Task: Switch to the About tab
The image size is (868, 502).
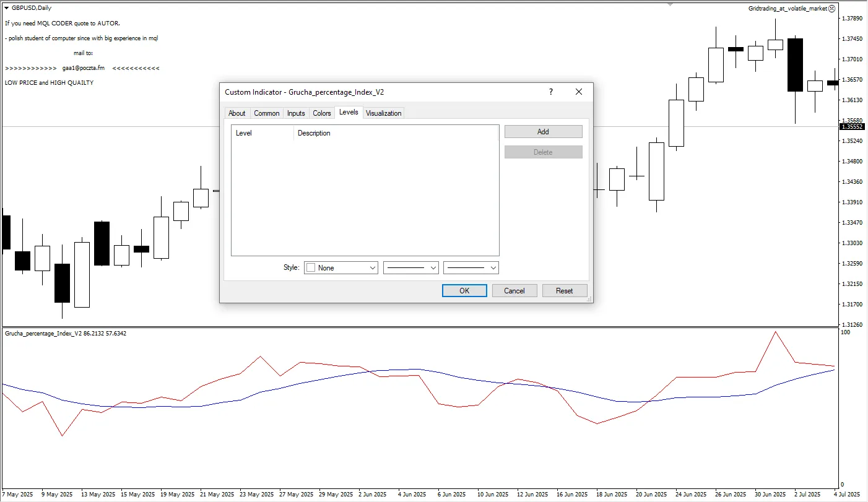Action: (237, 113)
